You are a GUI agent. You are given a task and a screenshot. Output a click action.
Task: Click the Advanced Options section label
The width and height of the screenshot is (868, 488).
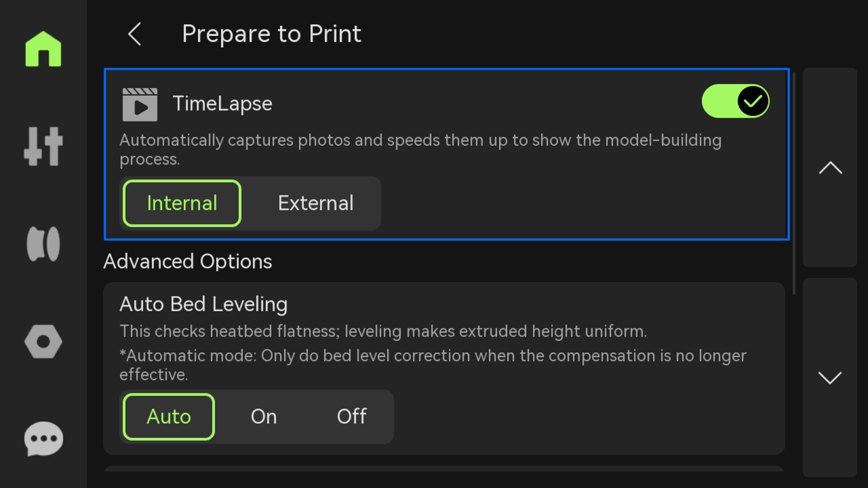(x=188, y=262)
